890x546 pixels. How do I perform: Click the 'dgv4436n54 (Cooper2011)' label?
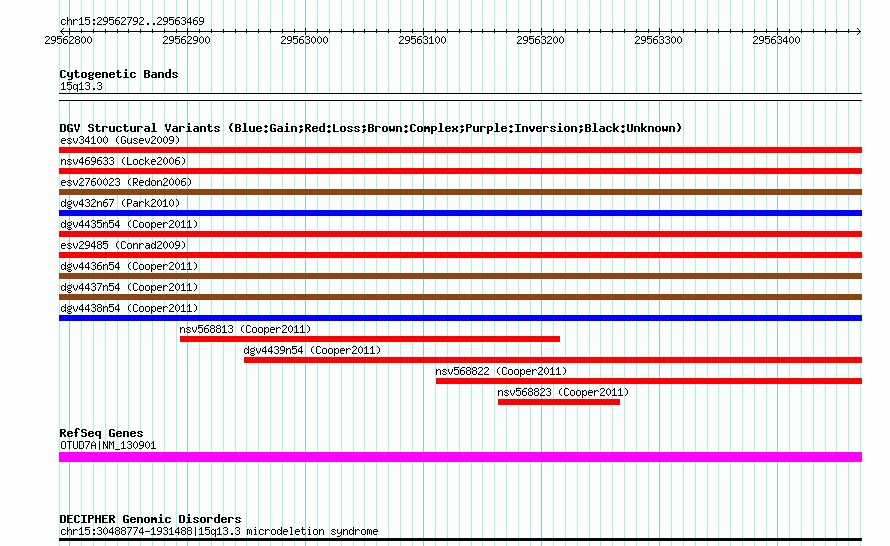coord(129,266)
